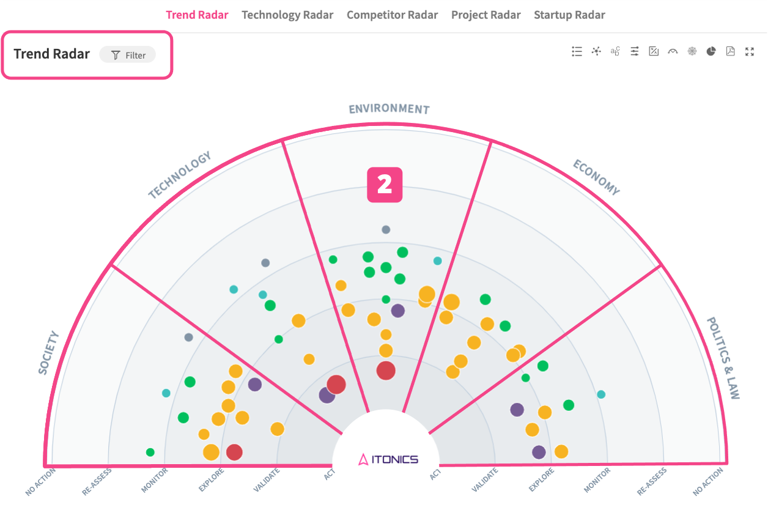Image resolution: width=768 pixels, height=532 pixels.
Task: Toggle the abc text labels icon
Action: (615, 52)
